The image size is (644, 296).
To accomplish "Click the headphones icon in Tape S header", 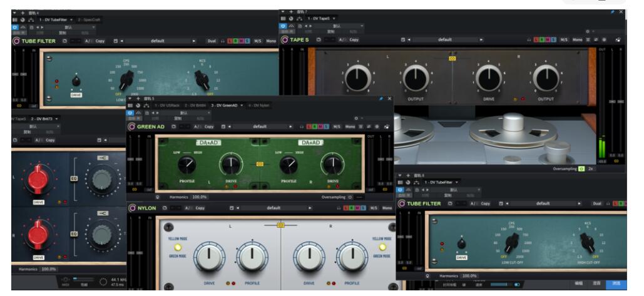I will tap(529, 40).
